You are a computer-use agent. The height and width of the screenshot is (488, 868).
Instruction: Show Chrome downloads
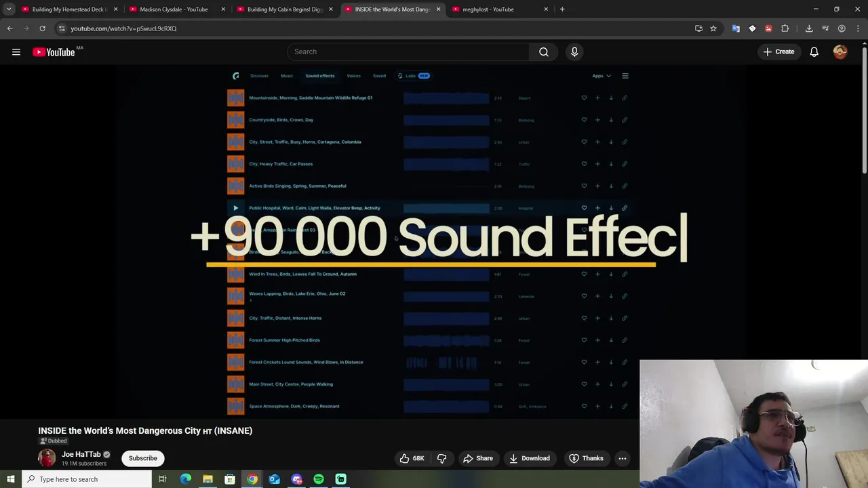pyautogui.click(x=809, y=28)
